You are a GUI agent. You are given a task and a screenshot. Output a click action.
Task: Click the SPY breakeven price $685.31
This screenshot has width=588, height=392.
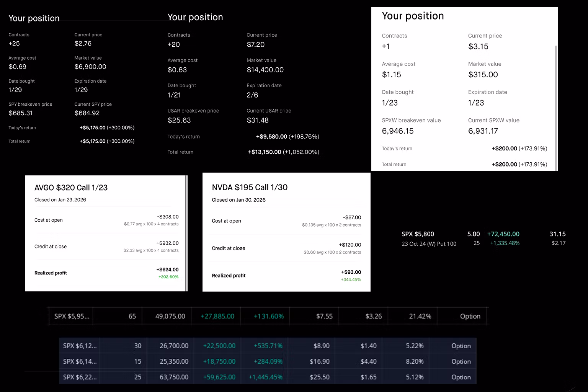click(x=21, y=113)
